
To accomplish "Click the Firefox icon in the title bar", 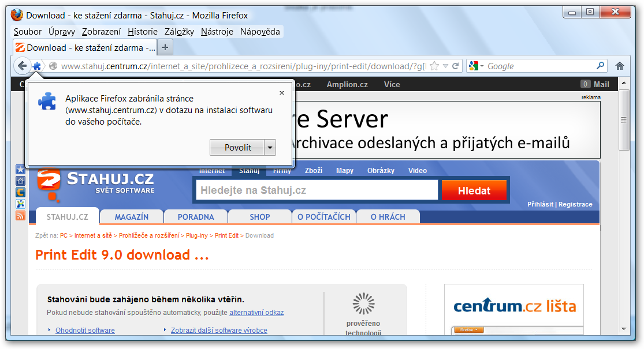I will click(x=17, y=15).
